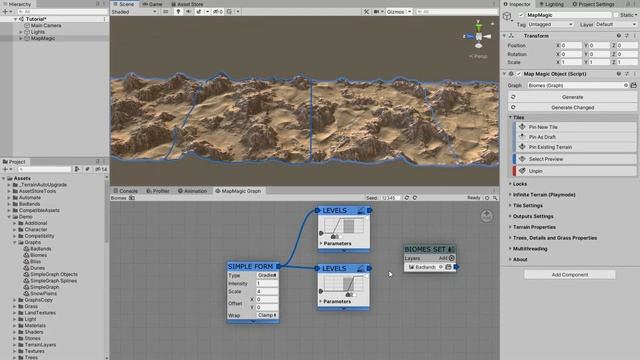640x360 pixels.
Task: Toggle the MapMagic object active checkbox
Action: pos(521,15)
